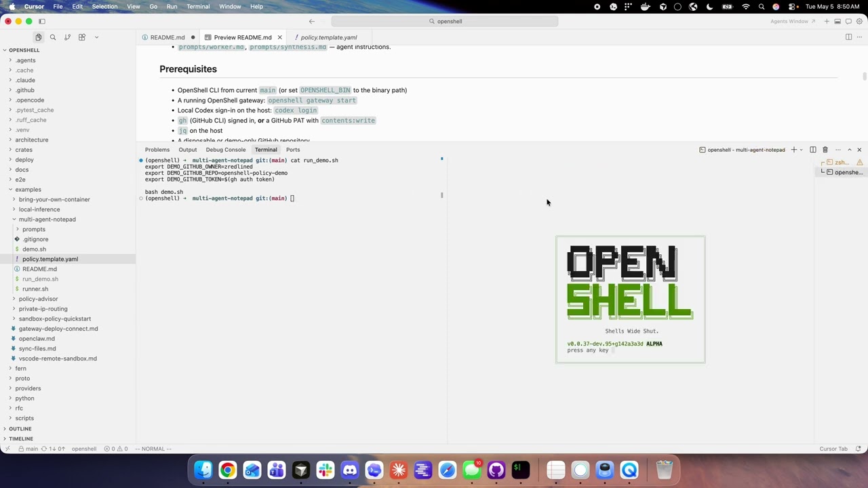Open the Output panel tab
The image size is (868, 488).
pos(188,150)
